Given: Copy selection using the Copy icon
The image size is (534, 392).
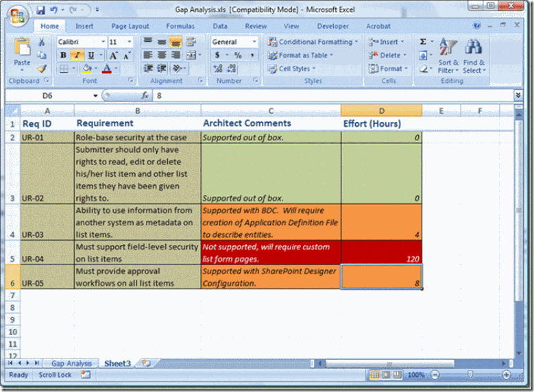Looking at the screenshot, I should pos(42,56).
